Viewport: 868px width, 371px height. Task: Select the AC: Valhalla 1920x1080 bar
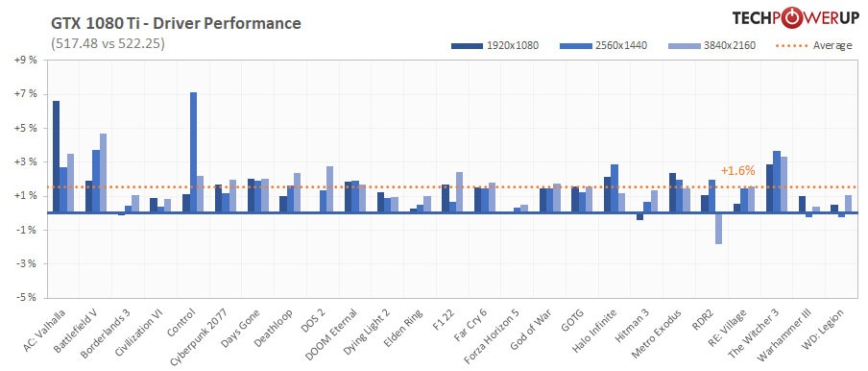pos(56,157)
